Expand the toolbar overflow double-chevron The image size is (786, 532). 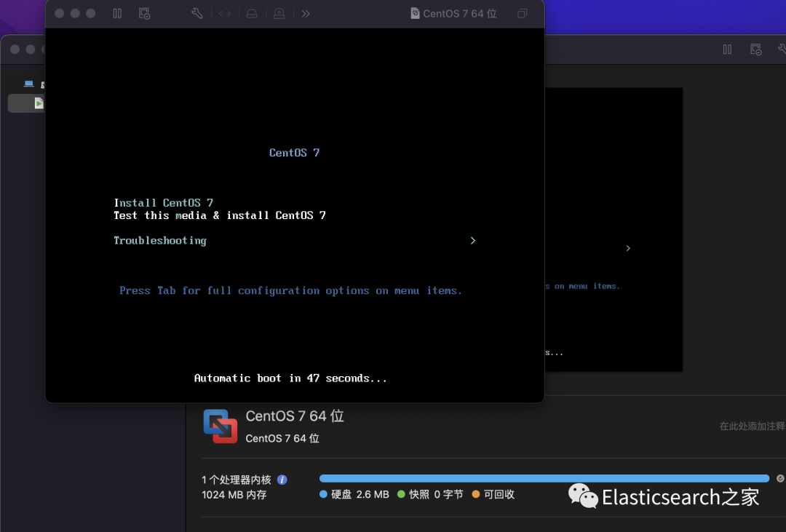click(305, 14)
